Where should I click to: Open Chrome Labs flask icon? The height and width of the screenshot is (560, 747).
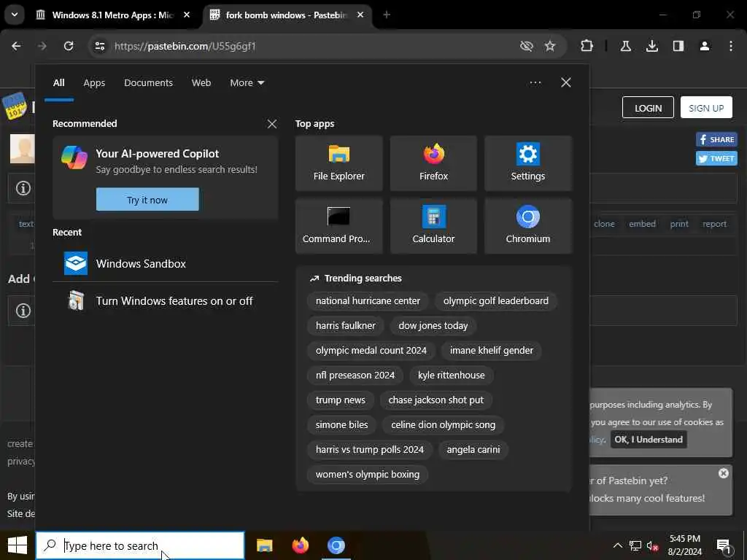(x=625, y=46)
